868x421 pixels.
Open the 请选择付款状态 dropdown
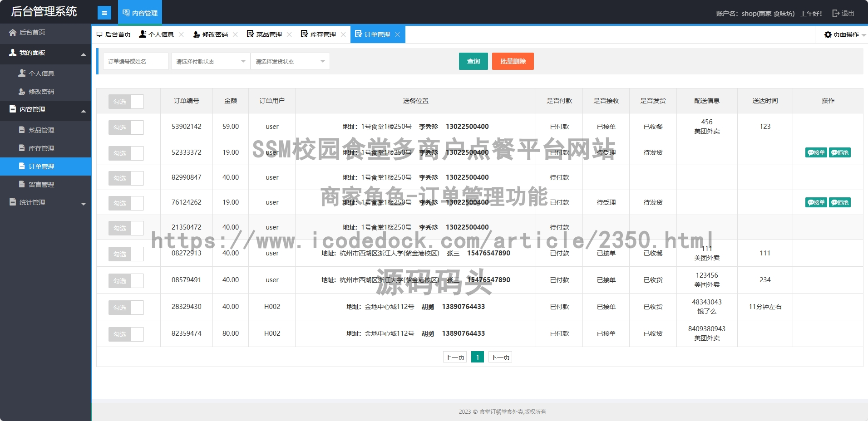211,61
